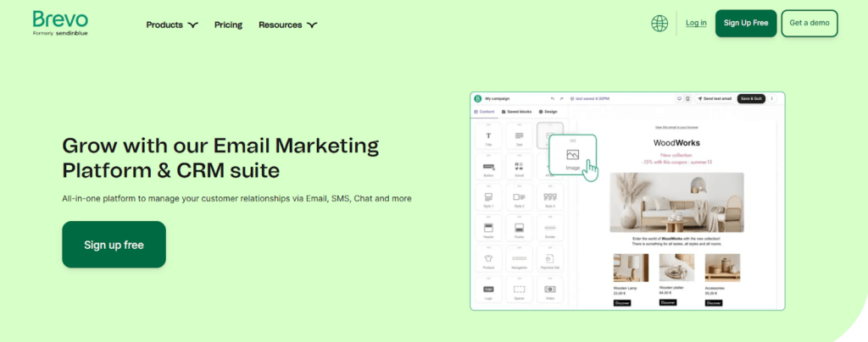Click Discover under Wooden Lamp
This screenshot has height=342, width=868.
621,303
